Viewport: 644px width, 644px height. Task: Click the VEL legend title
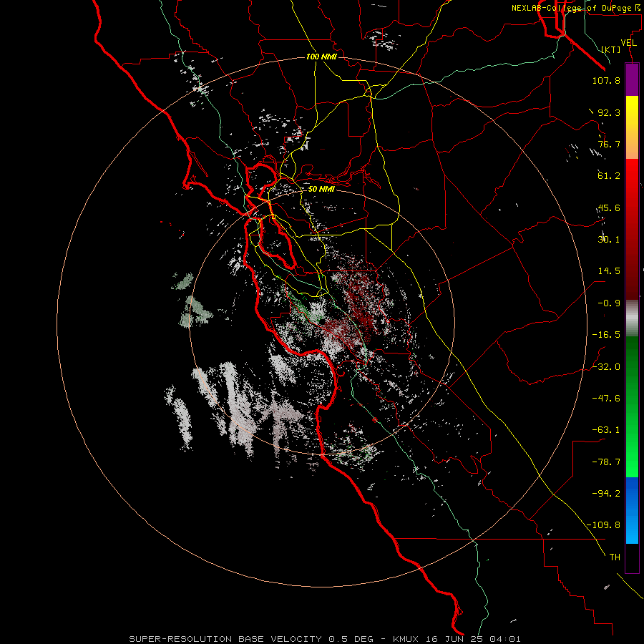click(629, 43)
